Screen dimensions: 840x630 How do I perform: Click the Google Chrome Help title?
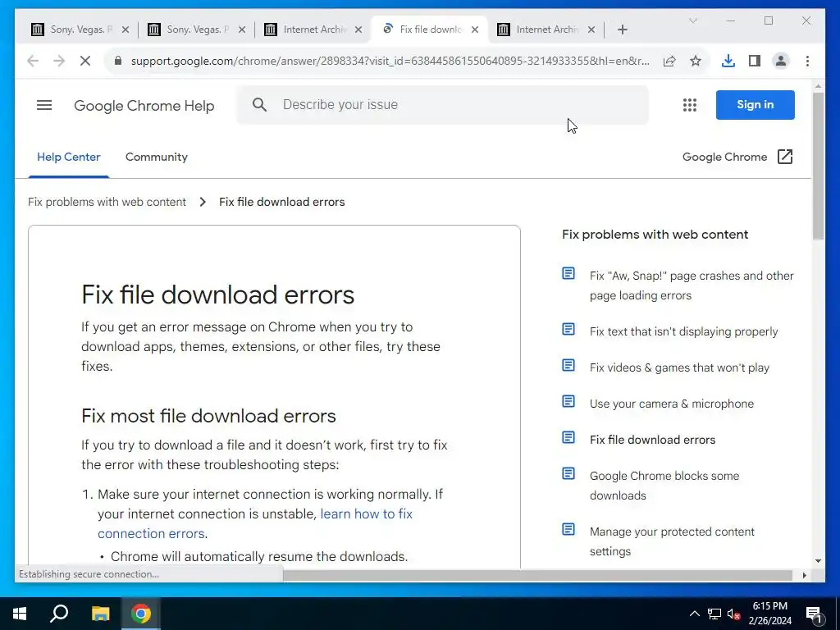144,106
